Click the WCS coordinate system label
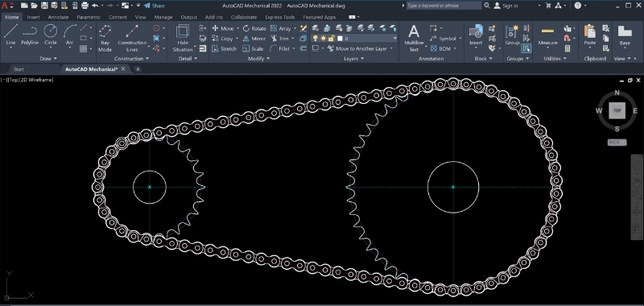644x306 pixels. (x=617, y=143)
